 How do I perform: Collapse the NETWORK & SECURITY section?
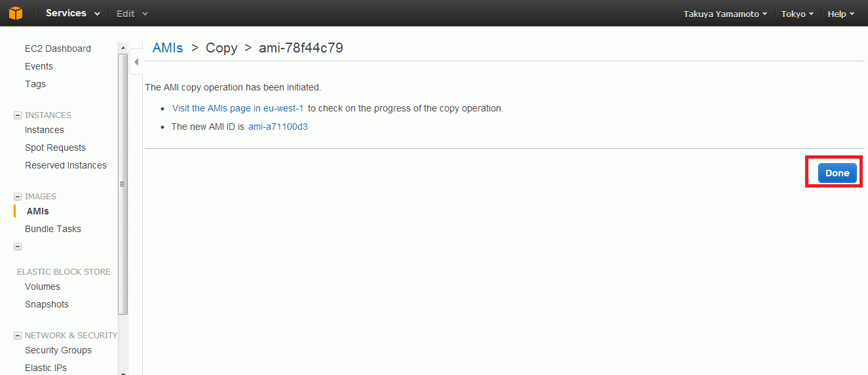pos(18,336)
